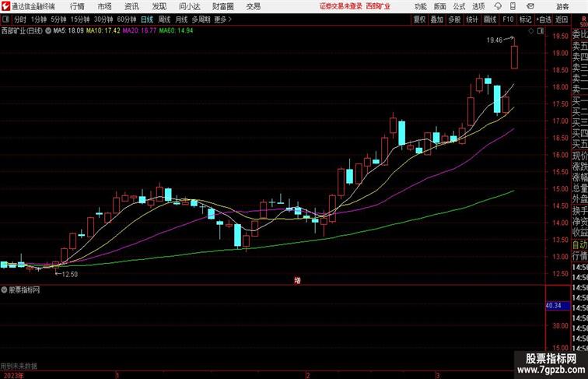Switch to 30分钟 period tab
Image resolution: width=588 pixels, height=379 pixels.
click(103, 19)
